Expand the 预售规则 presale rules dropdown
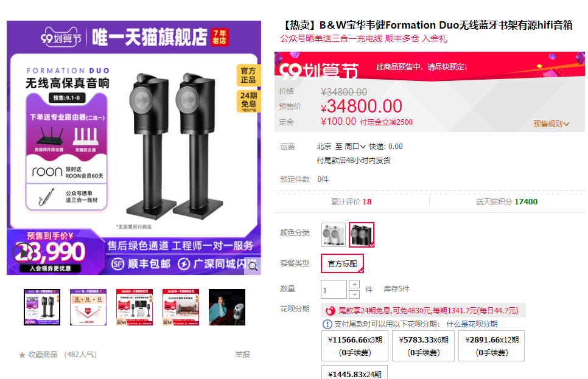The width and height of the screenshot is (588, 379). (x=551, y=123)
